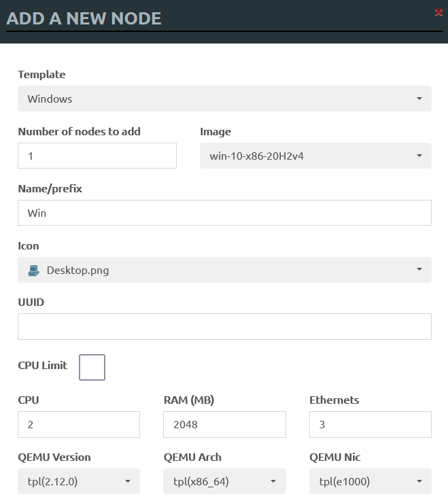Image resolution: width=448 pixels, height=503 pixels.
Task: Open the QEMU Nic dropdown tpl(e1000)
Action: pos(371,481)
